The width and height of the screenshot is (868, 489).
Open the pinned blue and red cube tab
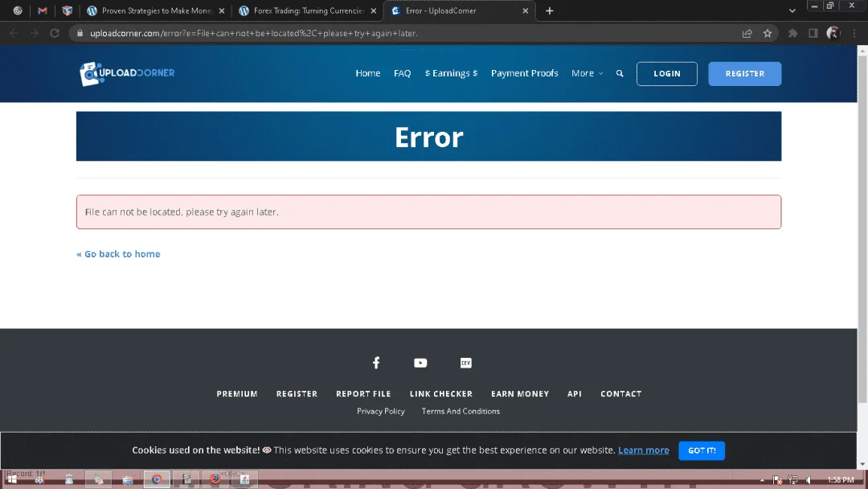point(67,10)
